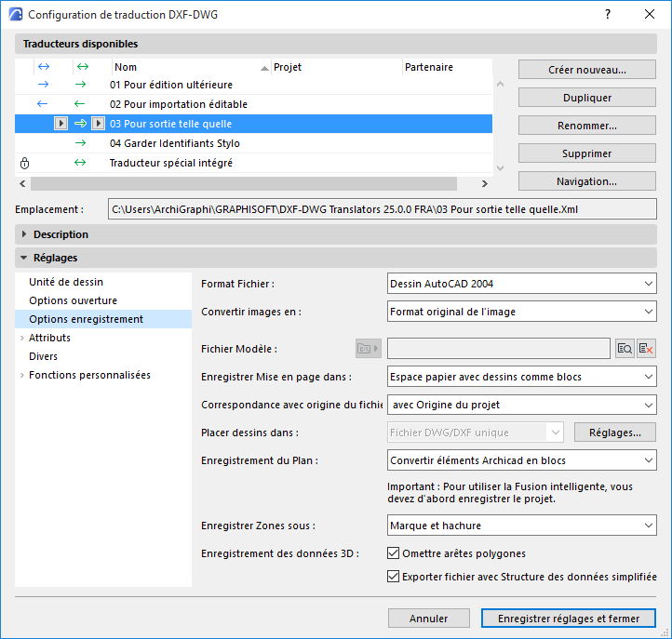Expand the Fonctions personnalisées tree item
Viewport: 672px width, 639px height.
[x=21, y=375]
